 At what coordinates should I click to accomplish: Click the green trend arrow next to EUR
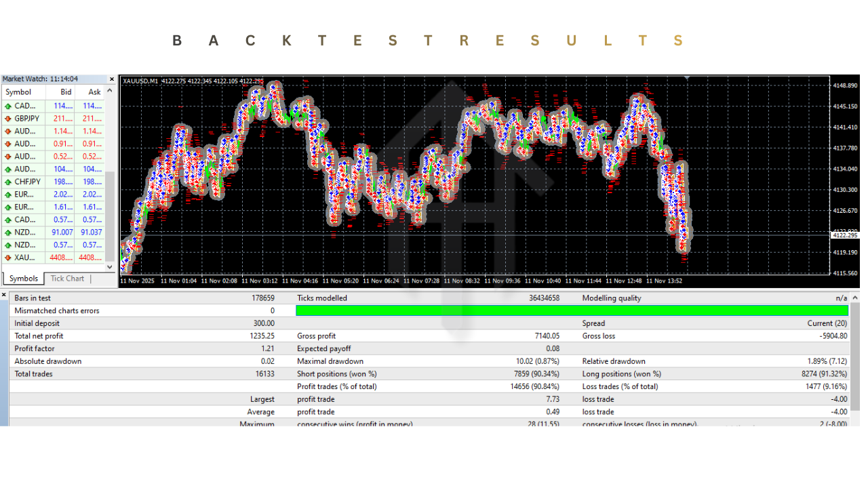click(8, 195)
